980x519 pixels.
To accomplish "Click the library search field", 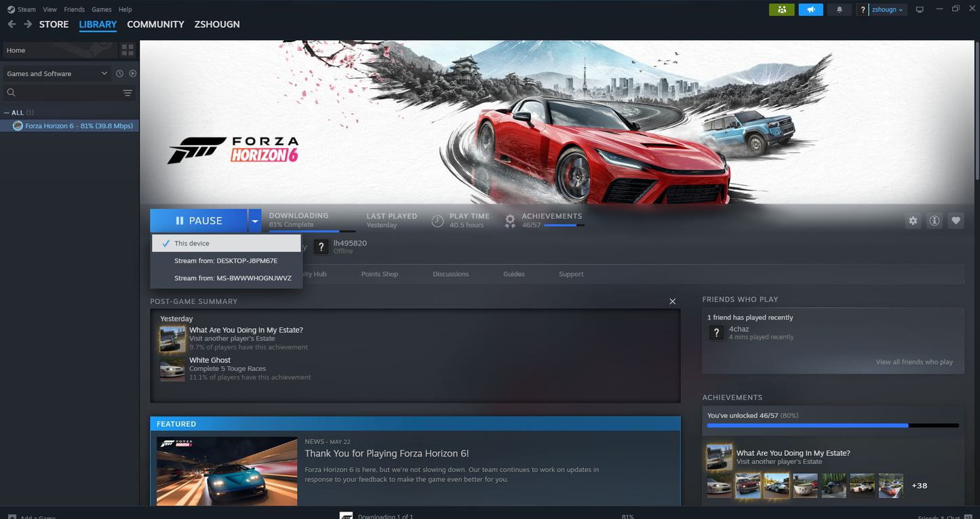I will [x=68, y=92].
